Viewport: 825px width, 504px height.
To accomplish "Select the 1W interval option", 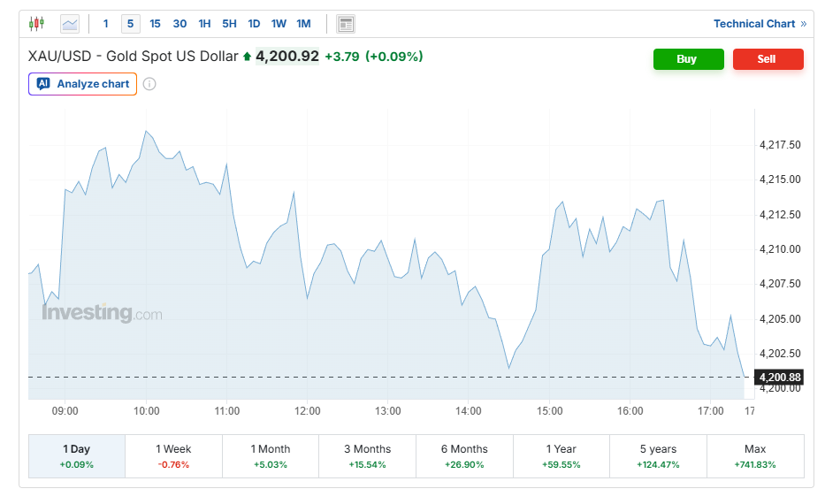I will [x=279, y=24].
